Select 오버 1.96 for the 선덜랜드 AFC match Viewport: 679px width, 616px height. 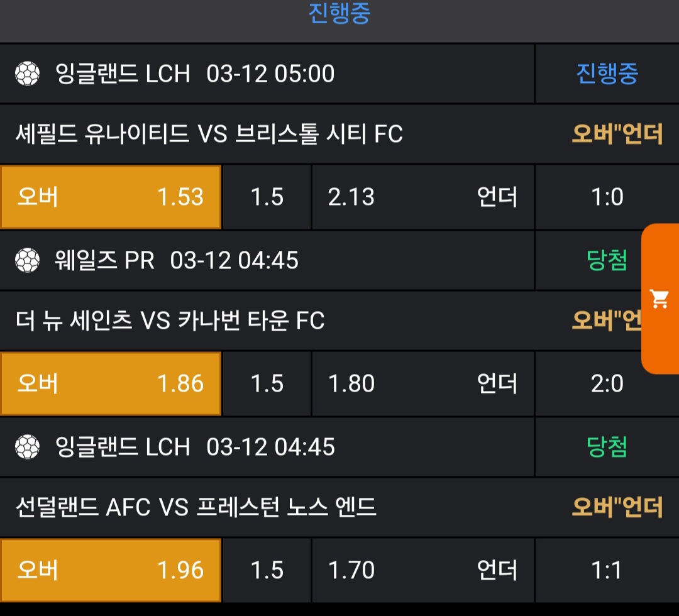coord(111,570)
